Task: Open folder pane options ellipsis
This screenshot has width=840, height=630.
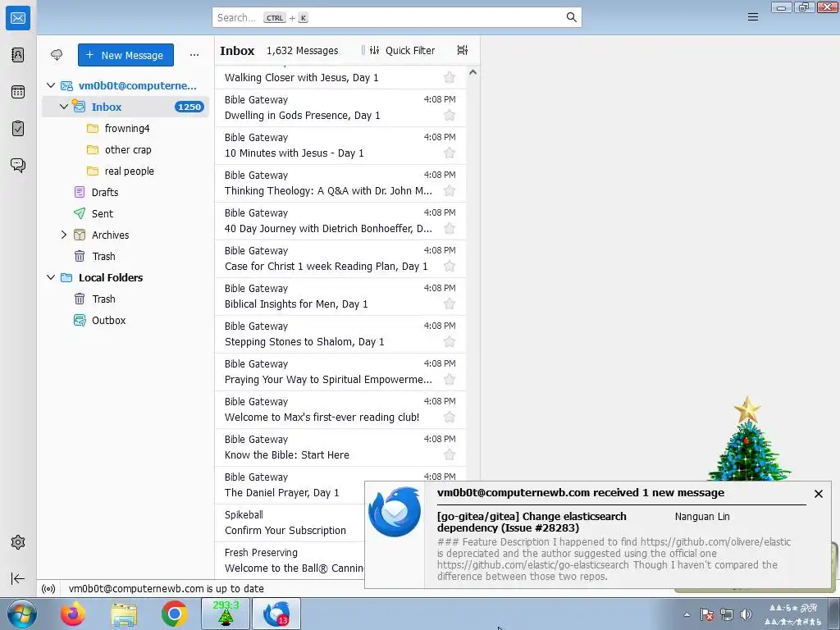Action: [194, 55]
